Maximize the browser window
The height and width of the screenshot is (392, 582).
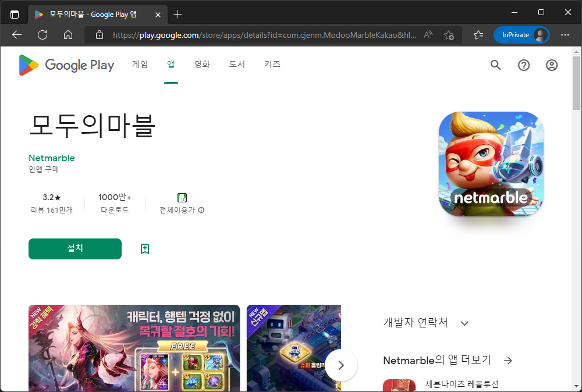541,12
